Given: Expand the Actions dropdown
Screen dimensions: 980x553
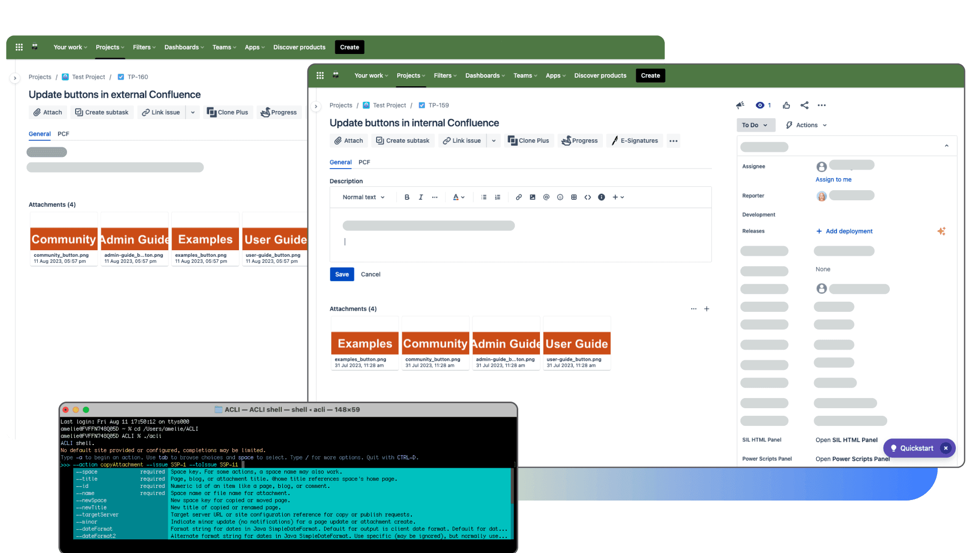Looking at the screenshot, I should (806, 125).
